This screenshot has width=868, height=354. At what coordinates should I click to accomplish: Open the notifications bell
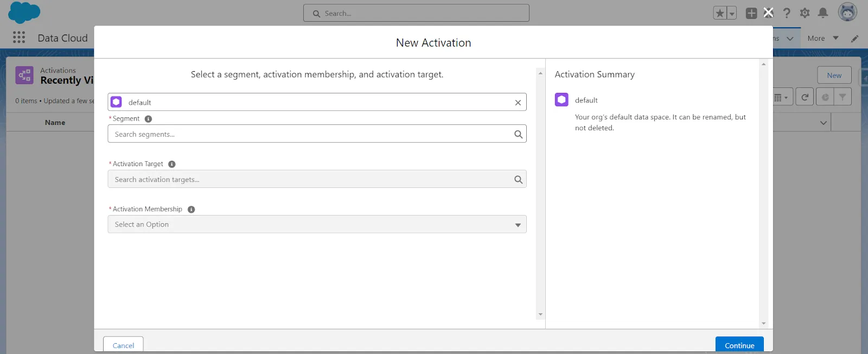point(823,13)
